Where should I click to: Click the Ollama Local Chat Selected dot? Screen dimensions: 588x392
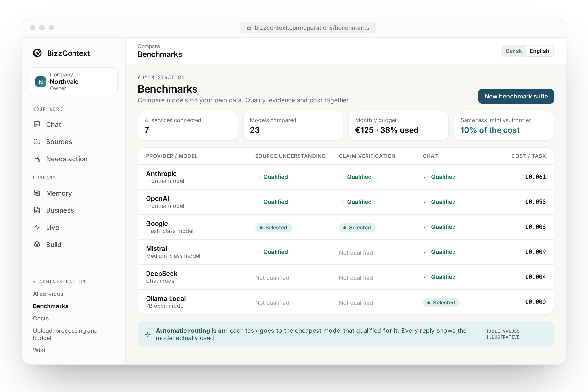pos(429,303)
